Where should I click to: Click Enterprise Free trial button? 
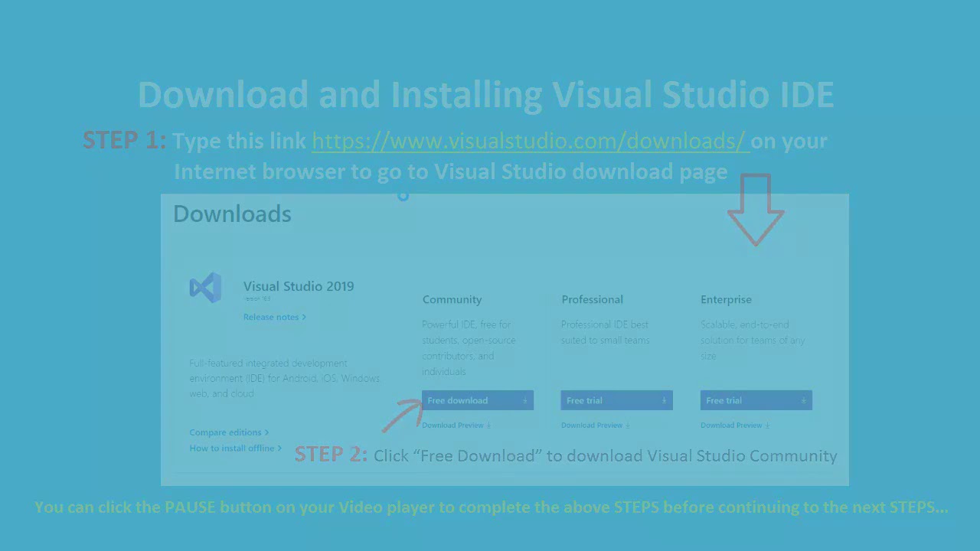[756, 400]
